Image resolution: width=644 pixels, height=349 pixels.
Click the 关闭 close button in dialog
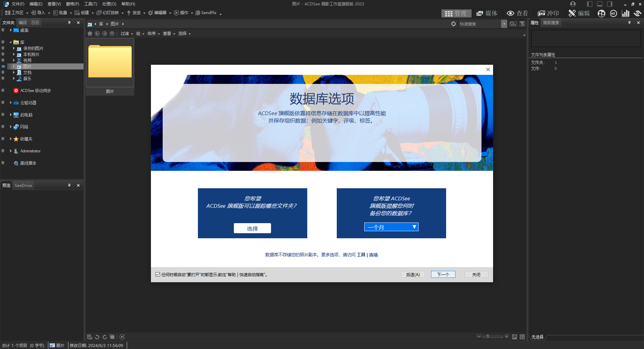tap(476, 275)
